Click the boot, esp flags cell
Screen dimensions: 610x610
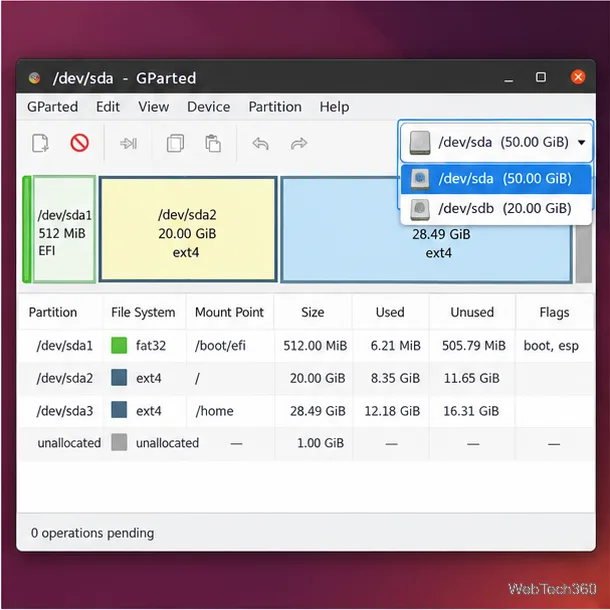pos(551,345)
